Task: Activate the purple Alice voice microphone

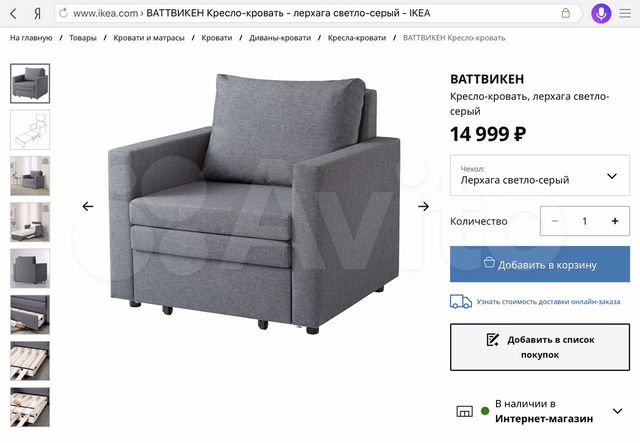Action: click(601, 13)
